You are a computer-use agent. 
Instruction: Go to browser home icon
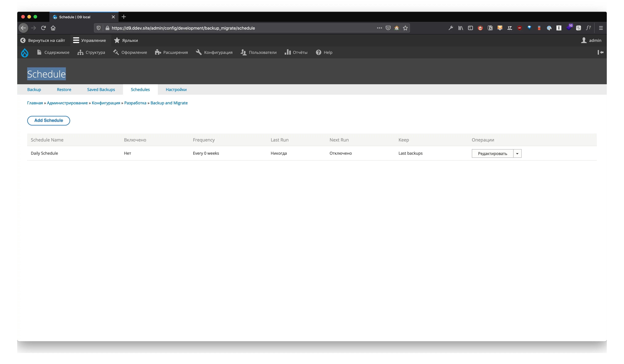pyautogui.click(x=53, y=28)
